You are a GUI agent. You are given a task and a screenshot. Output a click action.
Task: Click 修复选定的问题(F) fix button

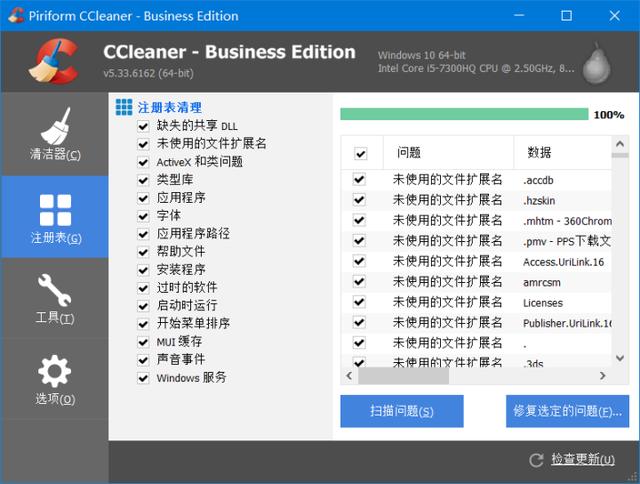(567, 411)
